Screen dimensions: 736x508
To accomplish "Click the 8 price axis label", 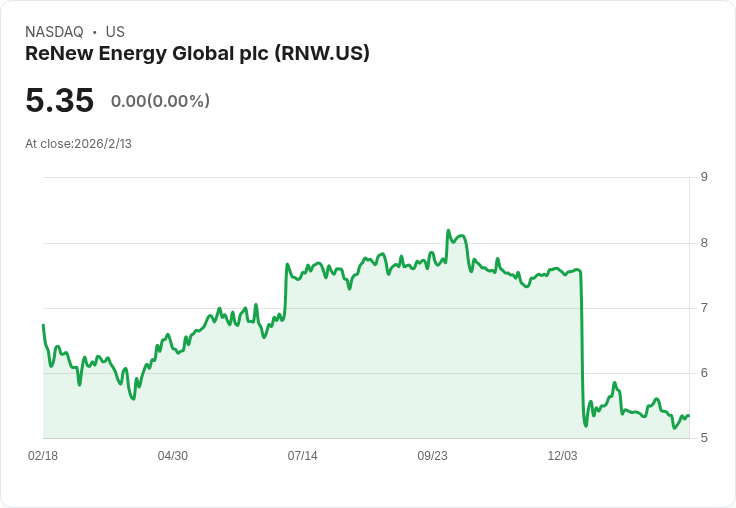I will 704,243.
